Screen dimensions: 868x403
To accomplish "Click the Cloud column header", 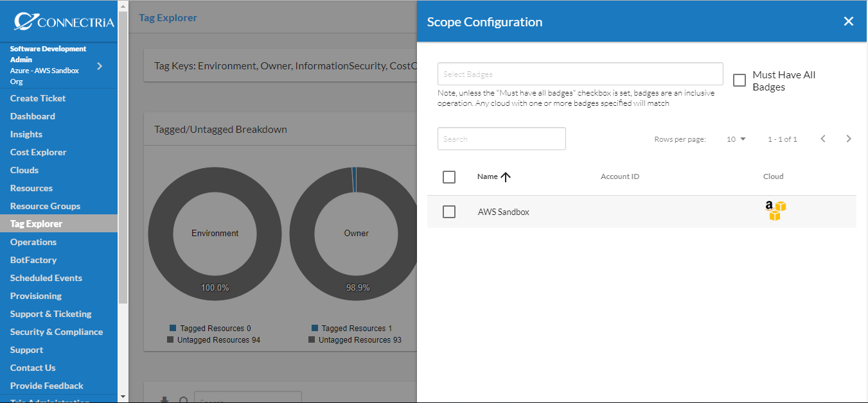I will tap(774, 176).
